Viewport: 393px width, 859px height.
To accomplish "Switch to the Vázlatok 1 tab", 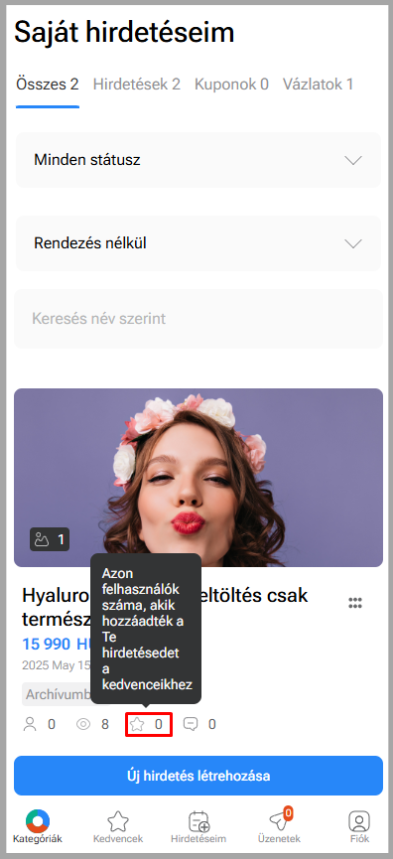I will 318,84.
